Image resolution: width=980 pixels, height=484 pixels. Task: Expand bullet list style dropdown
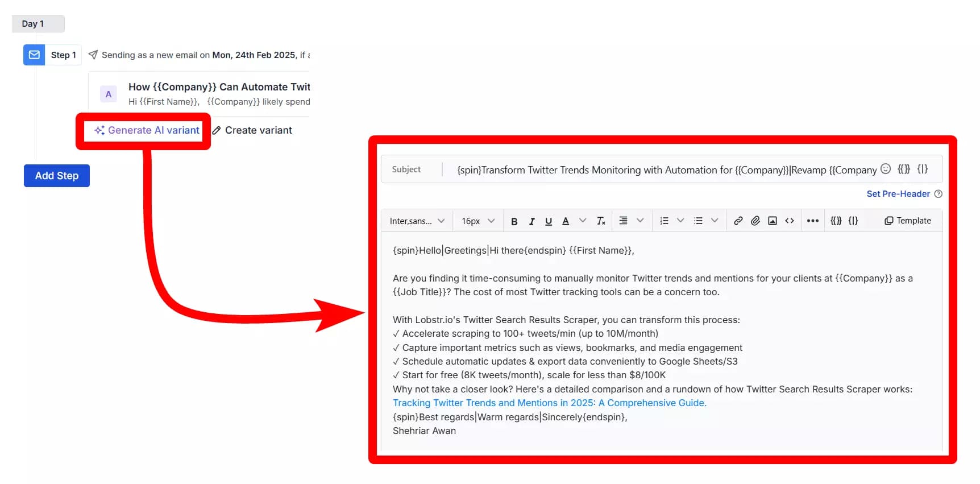[x=715, y=221]
